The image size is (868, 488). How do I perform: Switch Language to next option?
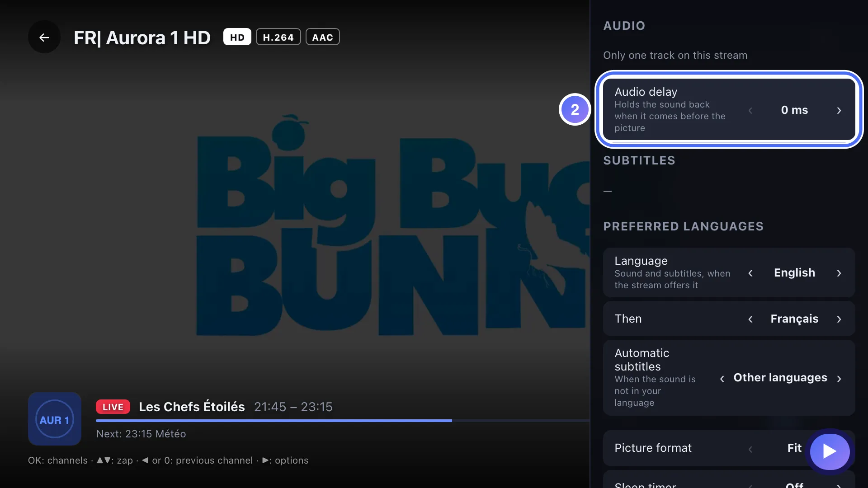pyautogui.click(x=839, y=273)
